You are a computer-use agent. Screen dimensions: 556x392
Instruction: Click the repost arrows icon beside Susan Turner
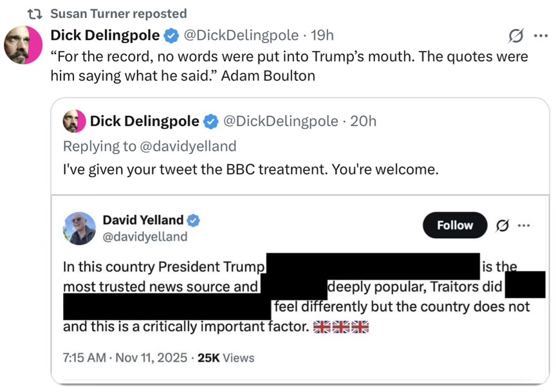[37, 14]
